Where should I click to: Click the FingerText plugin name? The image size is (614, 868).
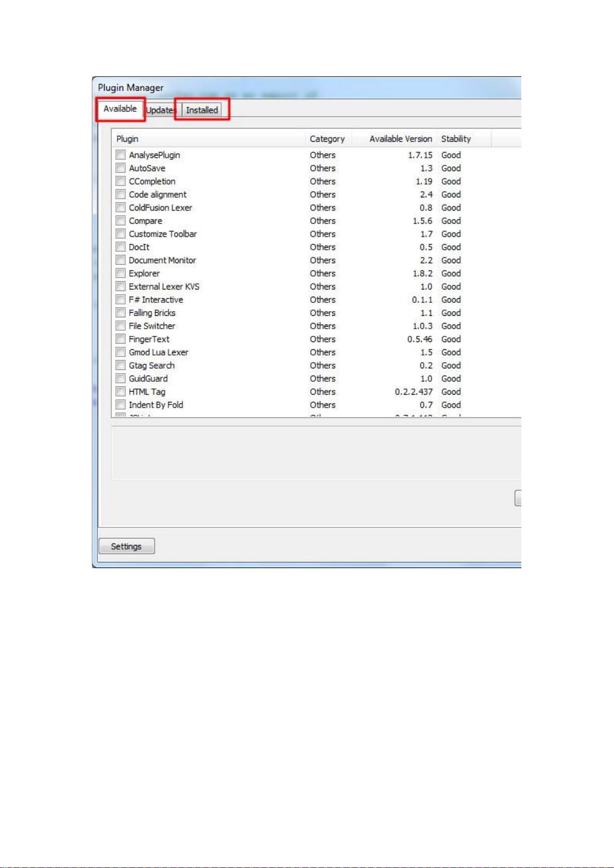click(149, 339)
